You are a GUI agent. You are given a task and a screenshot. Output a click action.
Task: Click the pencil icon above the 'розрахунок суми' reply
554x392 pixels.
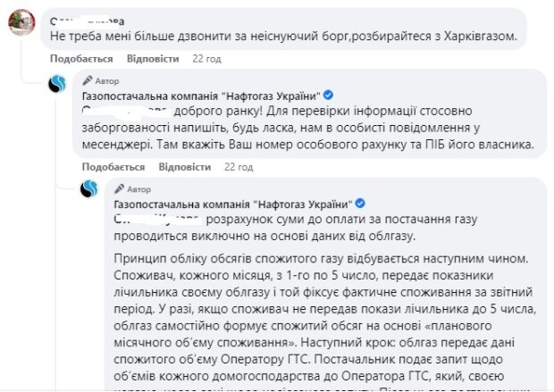coord(121,188)
